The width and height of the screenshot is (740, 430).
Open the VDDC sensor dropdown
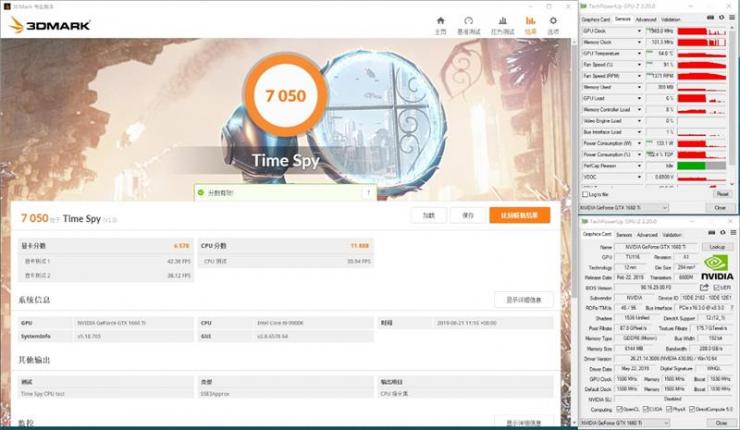point(639,177)
